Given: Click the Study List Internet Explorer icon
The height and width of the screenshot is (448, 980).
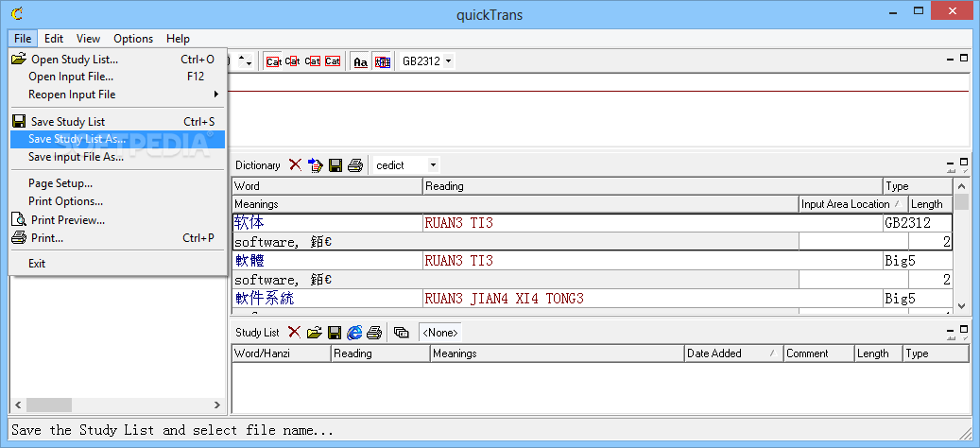Looking at the screenshot, I should point(354,333).
